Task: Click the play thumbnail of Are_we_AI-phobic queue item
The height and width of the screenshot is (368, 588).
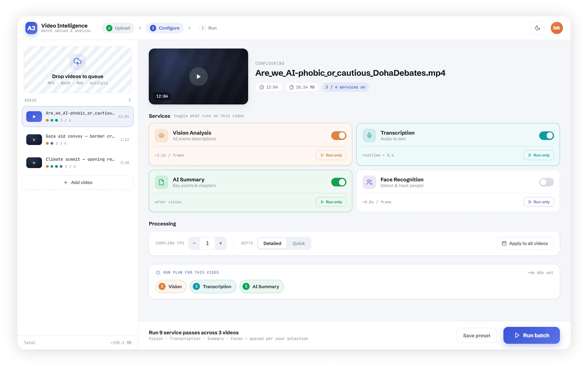Action: pos(34,117)
